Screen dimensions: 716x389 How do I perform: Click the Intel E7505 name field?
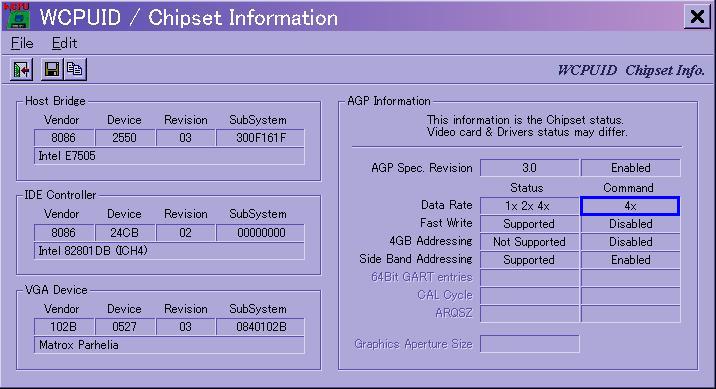tap(169, 156)
